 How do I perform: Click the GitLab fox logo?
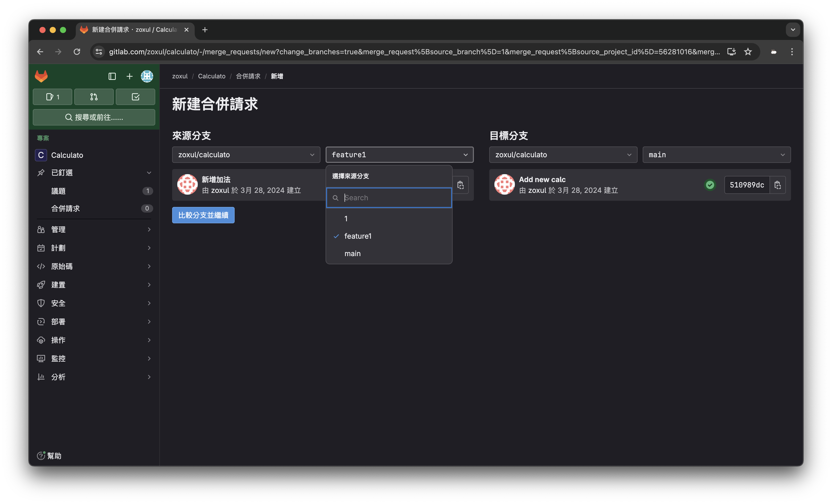pyautogui.click(x=41, y=76)
